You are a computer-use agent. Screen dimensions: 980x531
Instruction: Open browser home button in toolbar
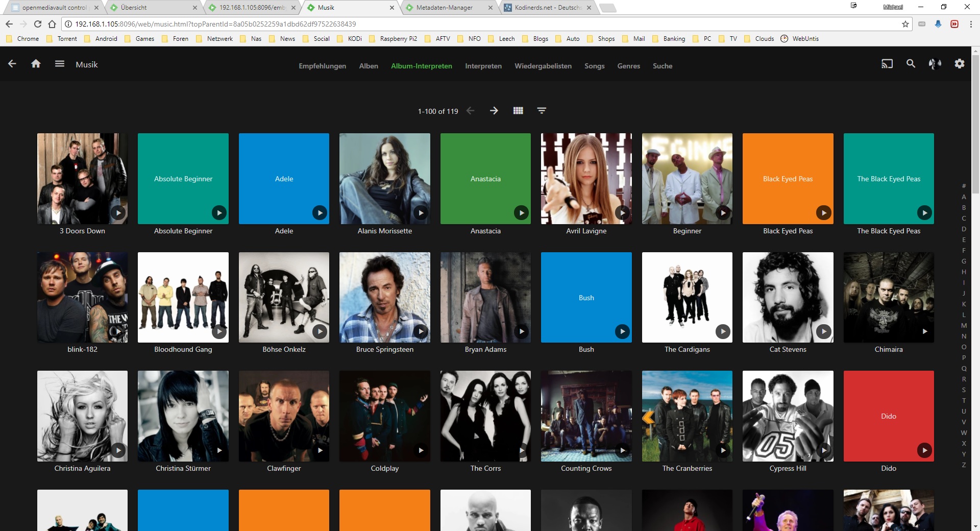[x=52, y=24]
